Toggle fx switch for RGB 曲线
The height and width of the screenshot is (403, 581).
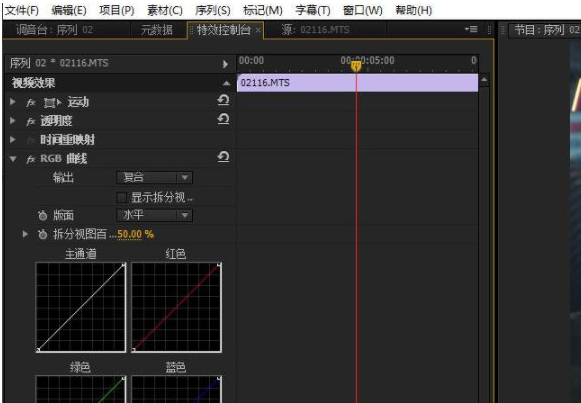pos(31,159)
